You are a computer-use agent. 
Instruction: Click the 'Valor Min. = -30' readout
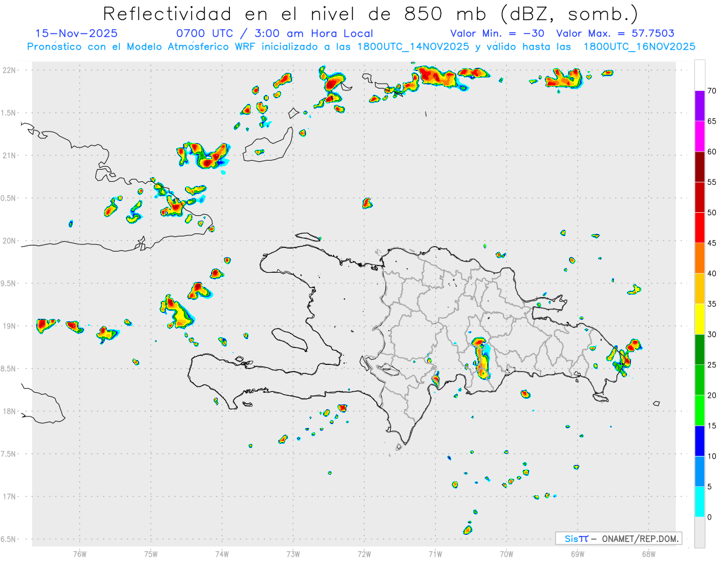(497, 34)
